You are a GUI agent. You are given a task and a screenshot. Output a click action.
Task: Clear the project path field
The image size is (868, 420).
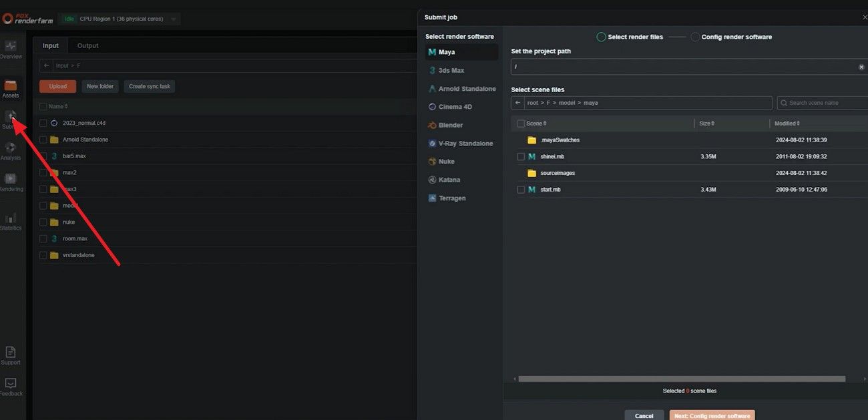point(861,67)
